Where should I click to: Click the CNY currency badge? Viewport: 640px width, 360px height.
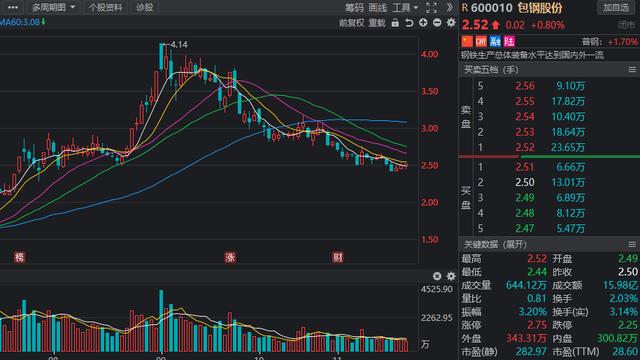click(x=481, y=41)
